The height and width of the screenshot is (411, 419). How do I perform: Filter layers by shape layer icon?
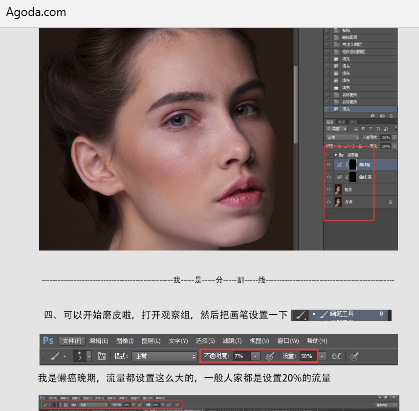(378, 129)
